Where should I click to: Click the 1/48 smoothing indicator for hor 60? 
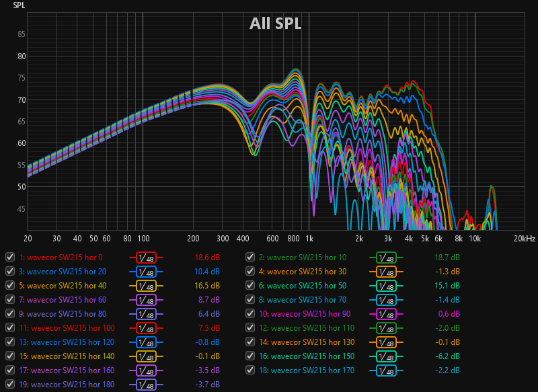point(146,300)
